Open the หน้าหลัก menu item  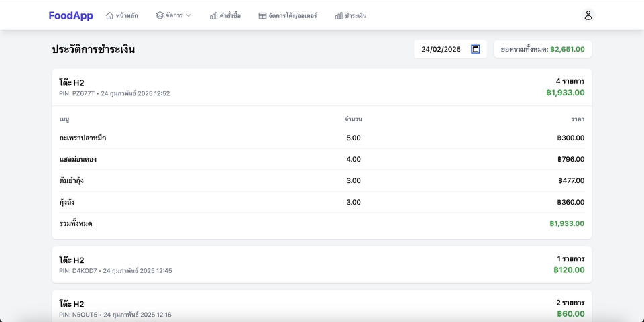click(x=122, y=16)
